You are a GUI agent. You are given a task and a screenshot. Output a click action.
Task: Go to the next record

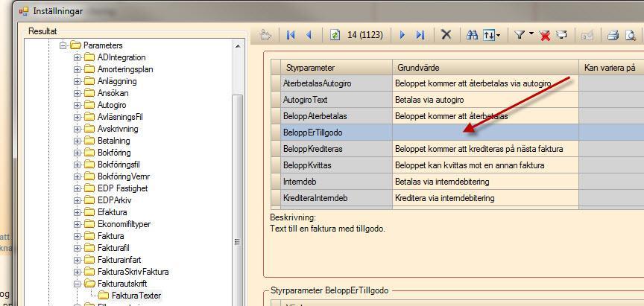pos(402,35)
